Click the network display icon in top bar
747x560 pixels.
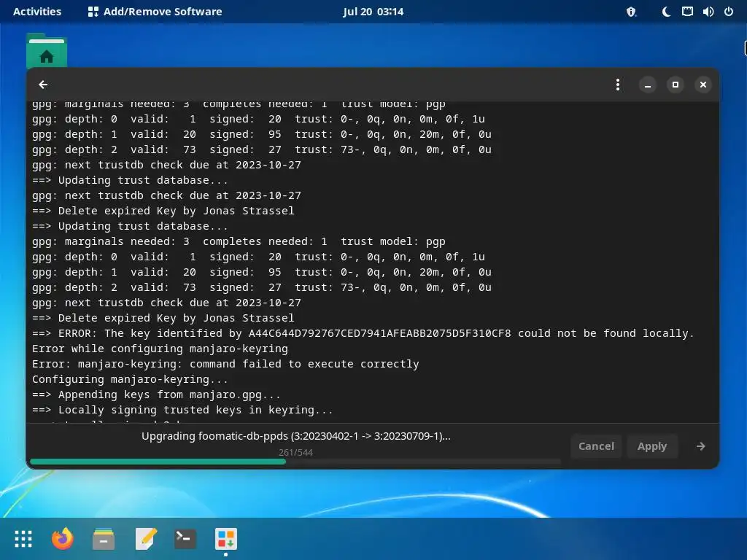(x=687, y=12)
